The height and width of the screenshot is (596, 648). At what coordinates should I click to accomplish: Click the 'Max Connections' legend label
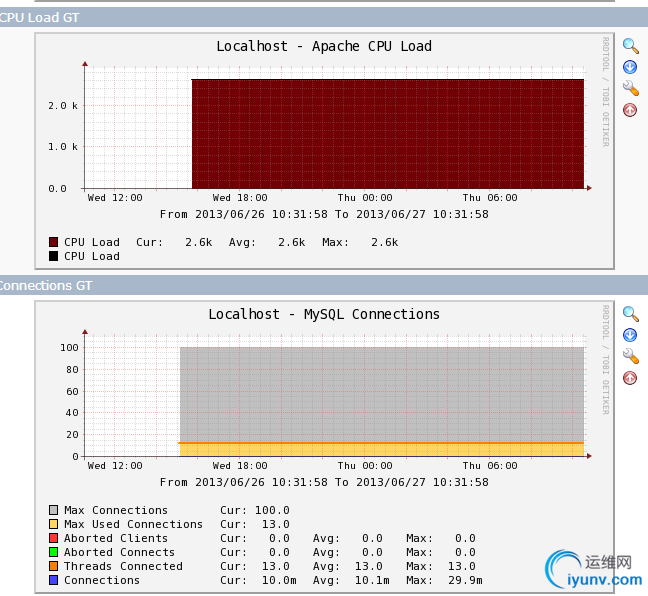pyautogui.click(x=116, y=510)
